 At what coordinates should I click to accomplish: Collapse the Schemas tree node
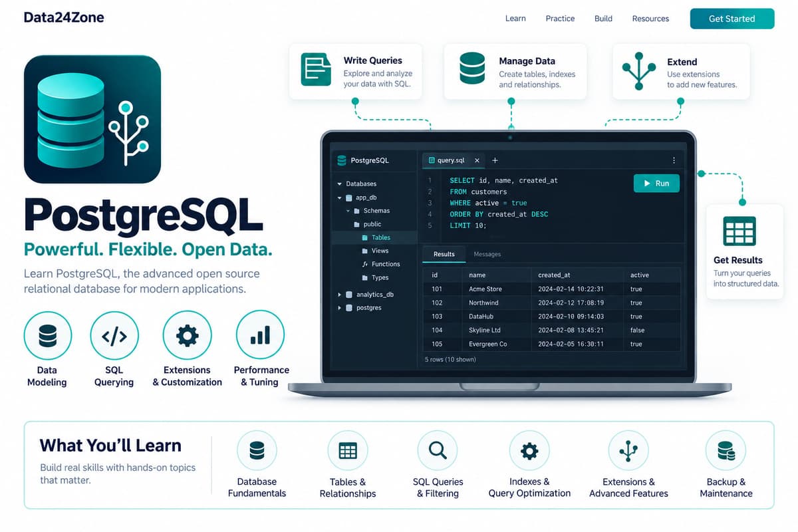coord(348,211)
